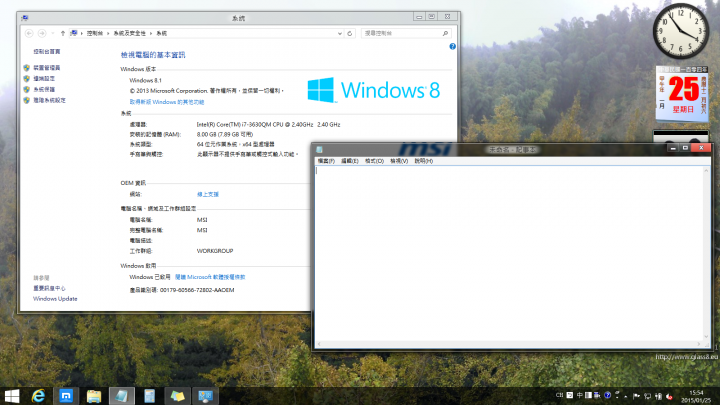Click the '系統' breadcrumb in the address bar
The height and width of the screenshot is (405, 720).
pos(162,33)
